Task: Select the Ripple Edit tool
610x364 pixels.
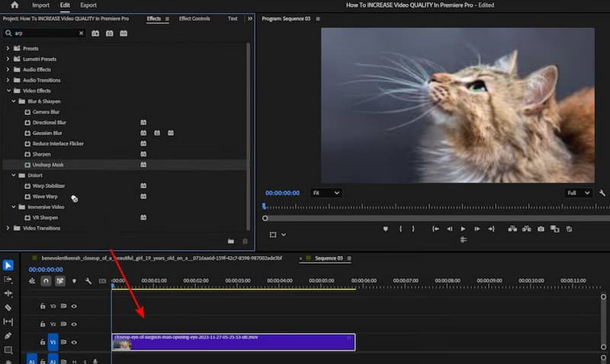Action: click(x=8, y=293)
